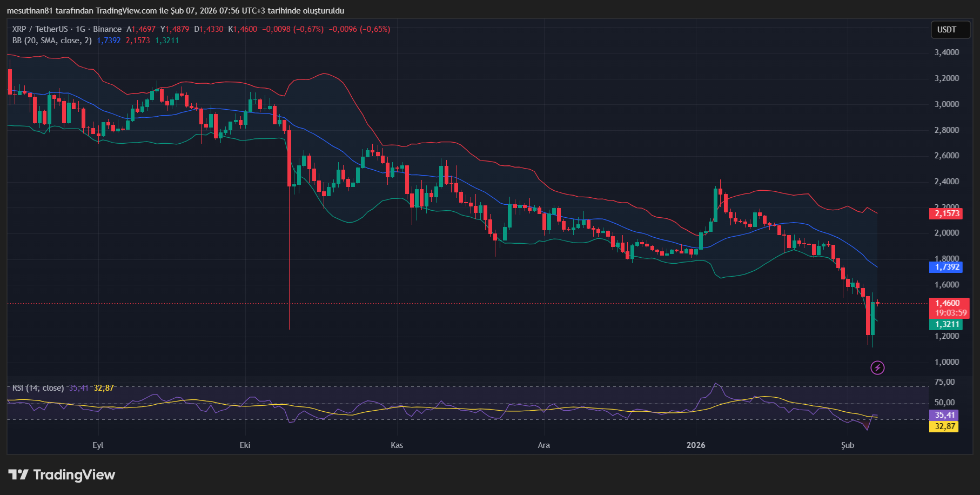Open the 1G timeframe selector
This screenshot has height=495, width=980.
pos(80,29)
